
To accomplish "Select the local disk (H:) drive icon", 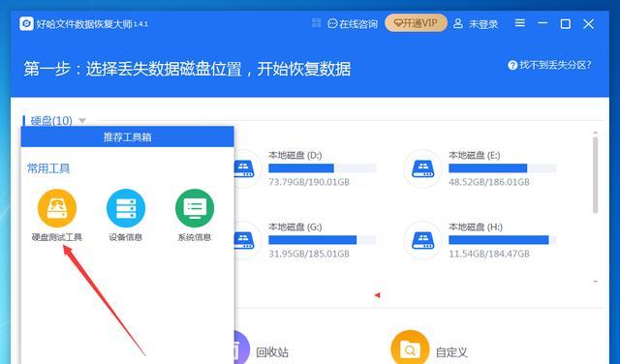I will [x=422, y=240].
